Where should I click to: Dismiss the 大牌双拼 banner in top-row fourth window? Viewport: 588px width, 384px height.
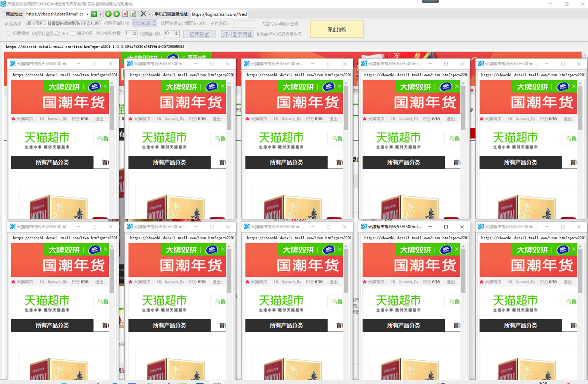point(457,86)
